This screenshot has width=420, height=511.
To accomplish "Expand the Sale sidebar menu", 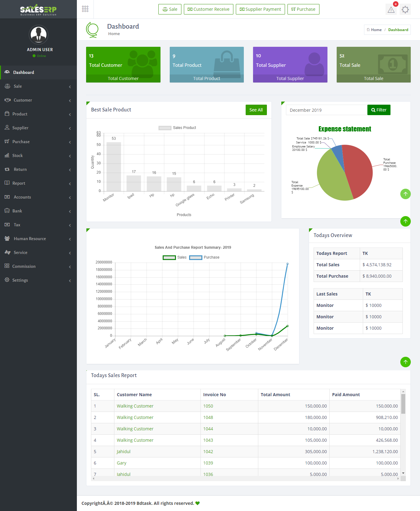I will coord(38,86).
